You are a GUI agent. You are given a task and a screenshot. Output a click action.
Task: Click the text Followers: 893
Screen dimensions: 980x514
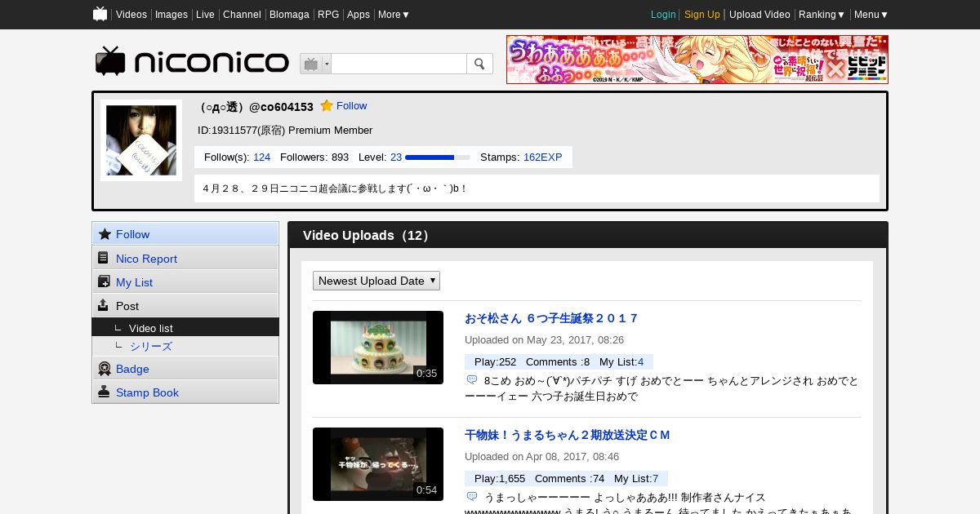click(x=314, y=157)
